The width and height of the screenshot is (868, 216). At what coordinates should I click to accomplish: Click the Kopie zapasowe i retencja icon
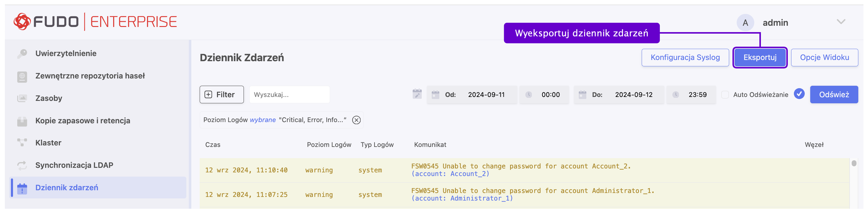(22, 121)
